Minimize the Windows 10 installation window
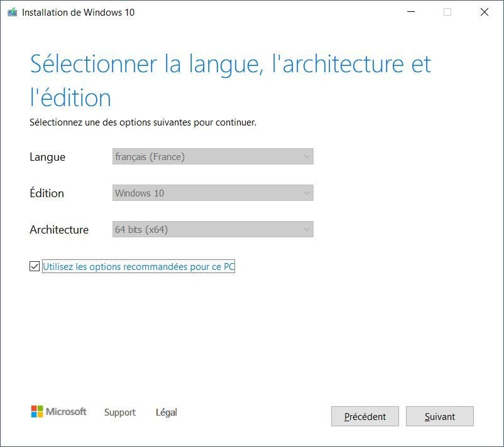 (x=411, y=12)
